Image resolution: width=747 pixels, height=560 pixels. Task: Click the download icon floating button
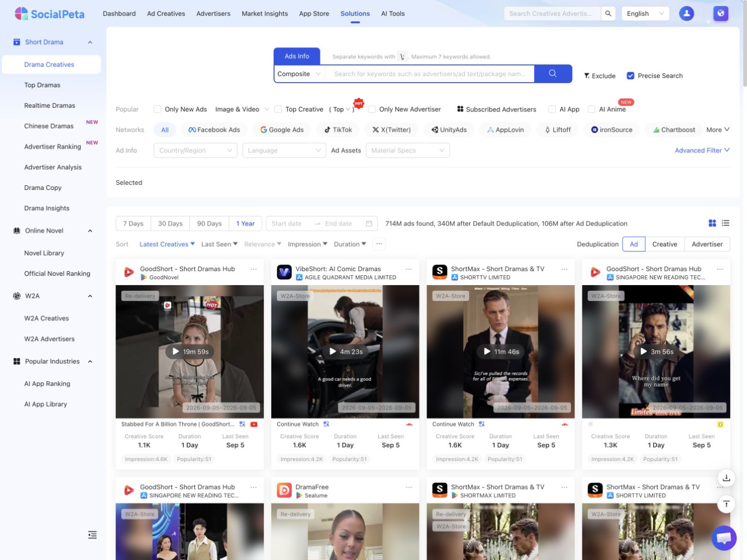click(726, 478)
